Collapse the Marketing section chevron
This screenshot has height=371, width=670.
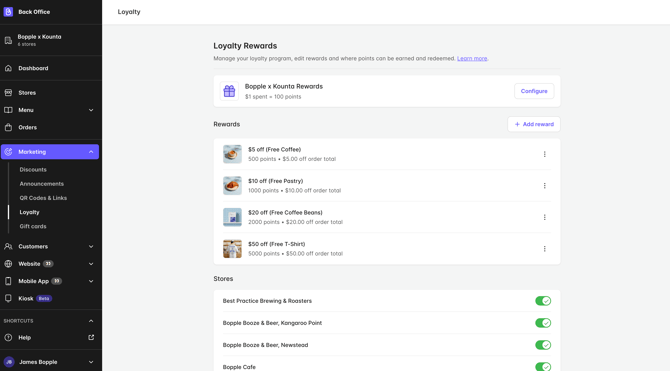coord(91,152)
